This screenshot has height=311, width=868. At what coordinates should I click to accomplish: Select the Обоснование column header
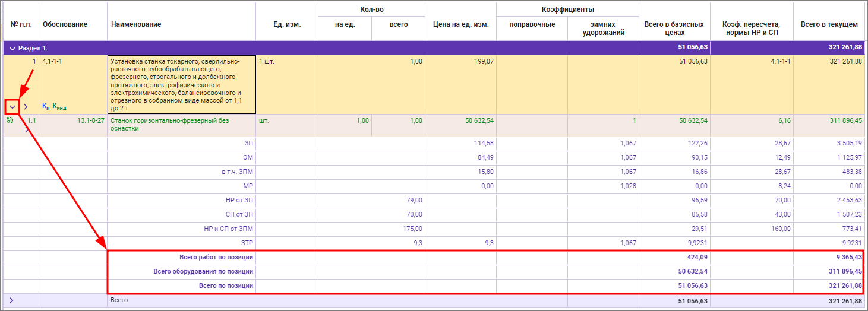coord(65,24)
